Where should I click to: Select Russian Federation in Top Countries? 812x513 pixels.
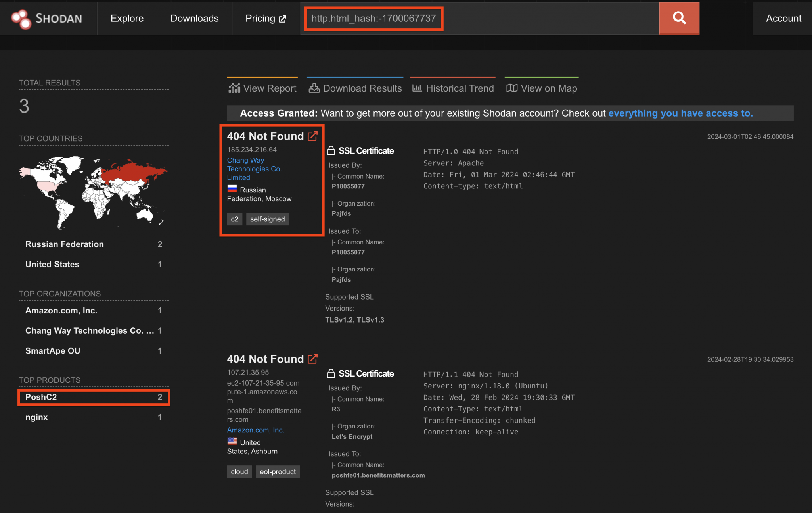(x=64, y=244)
